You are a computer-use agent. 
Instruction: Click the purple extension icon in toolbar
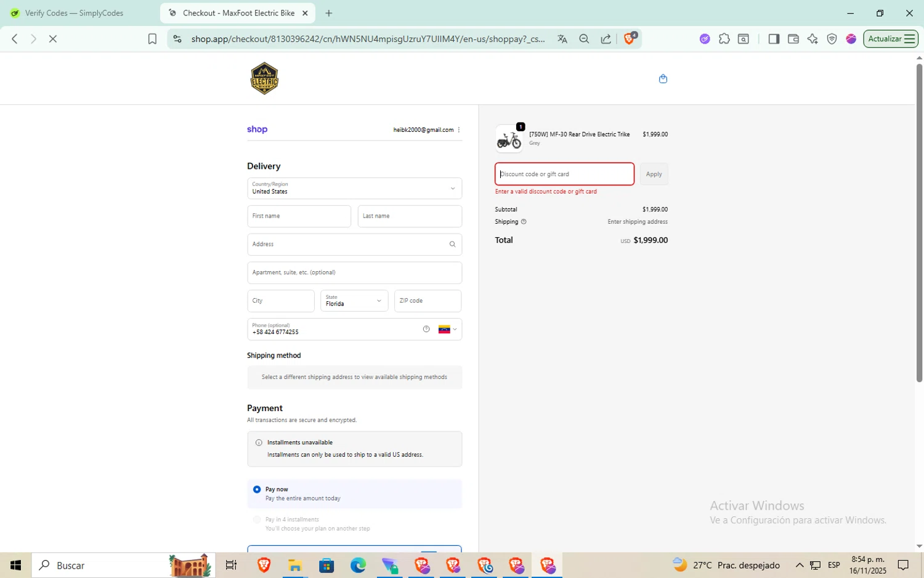(x=705, y=39)
